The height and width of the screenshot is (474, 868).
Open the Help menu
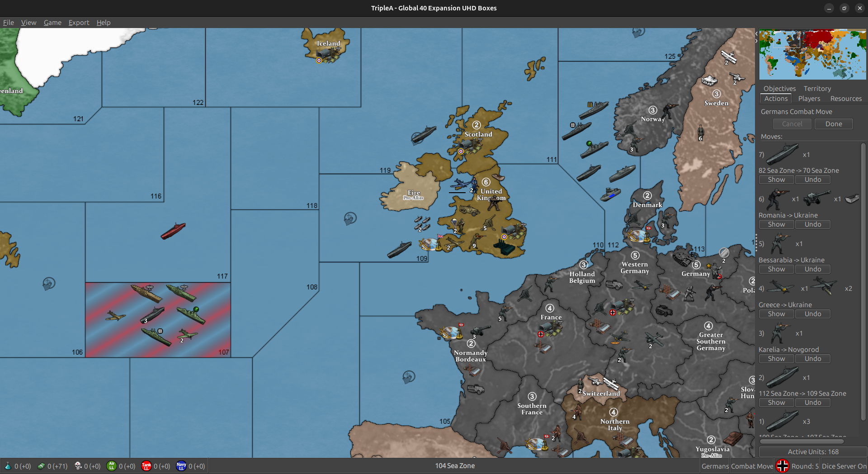(x=103, y=23)
